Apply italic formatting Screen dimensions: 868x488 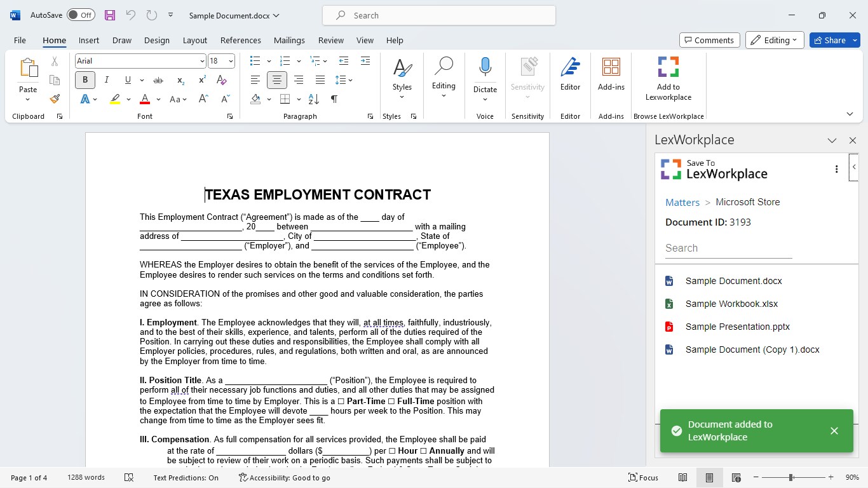(106, 80)
